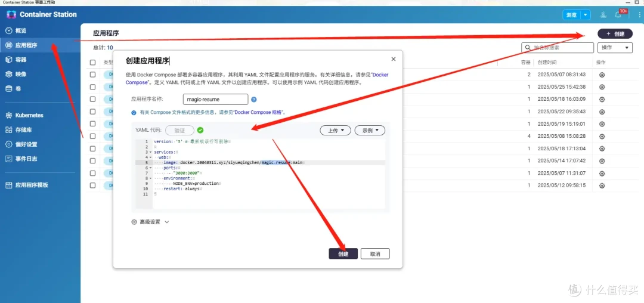Check the row created 2025/05/25 15:42:38
The height and width of the screenshot is (303, 644).
pyautogui.click(x=93, y=87)
